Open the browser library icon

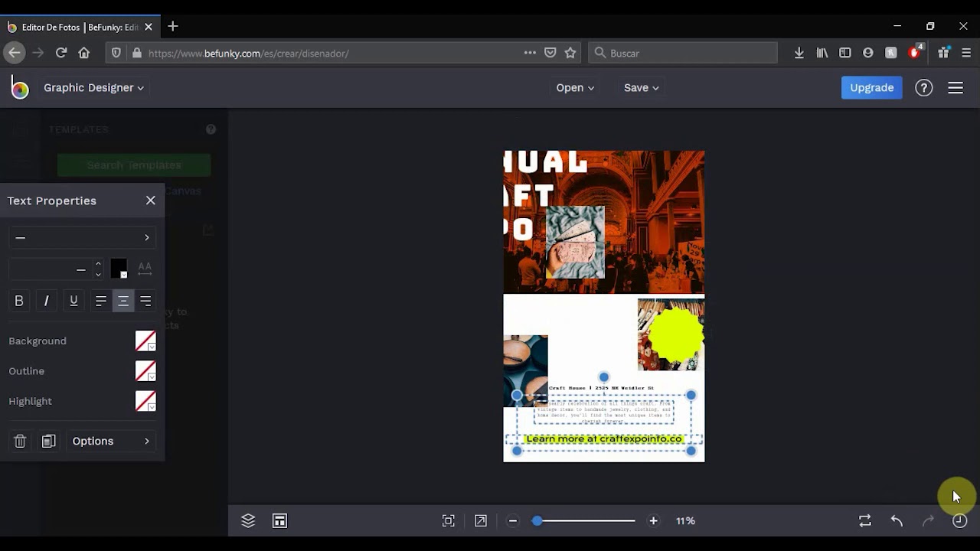coord(822,53)
